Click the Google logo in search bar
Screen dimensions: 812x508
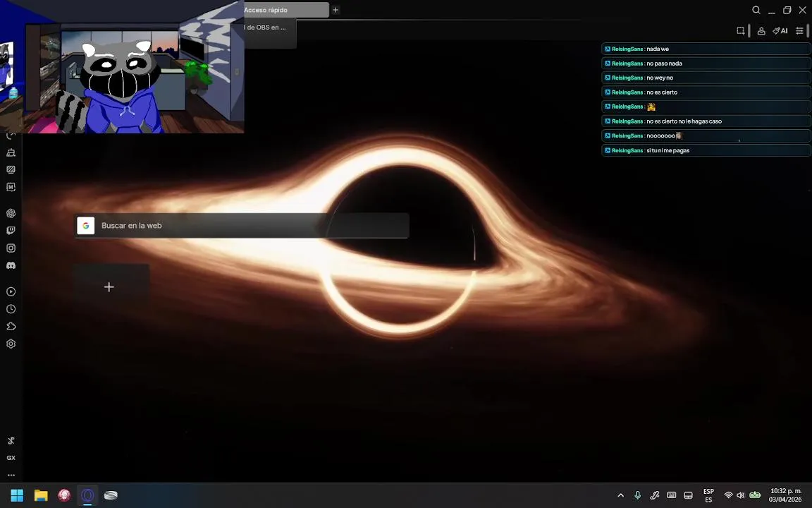click(86, 226)
